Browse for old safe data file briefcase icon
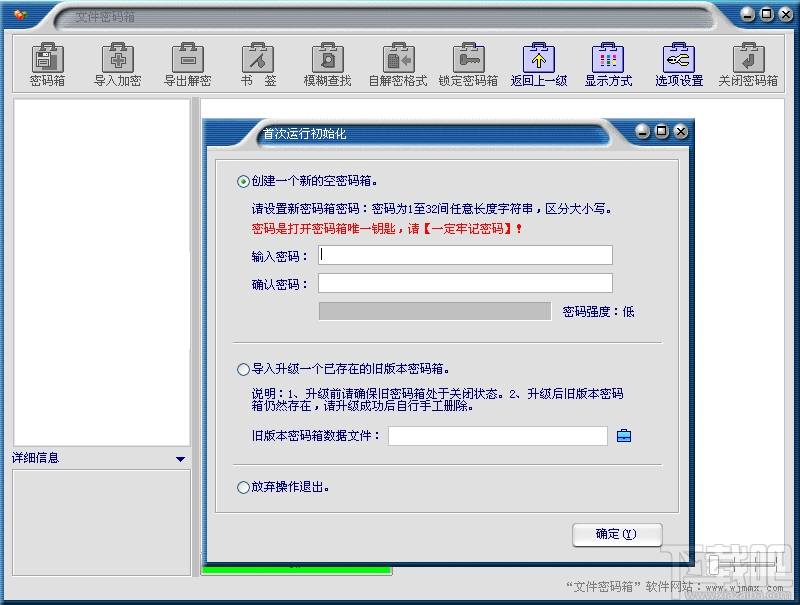This screenshot has height=605, width=800. 624,436
